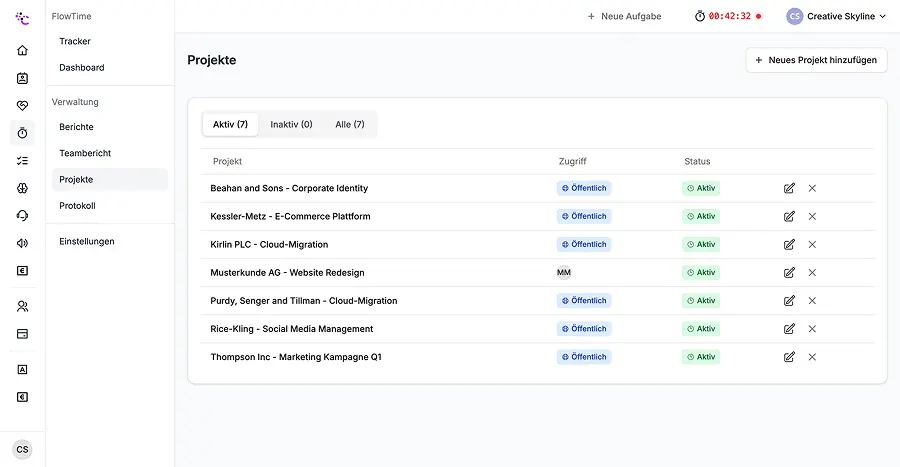Click the stopwatch time-tracking sidebar icon

point(22,133)
